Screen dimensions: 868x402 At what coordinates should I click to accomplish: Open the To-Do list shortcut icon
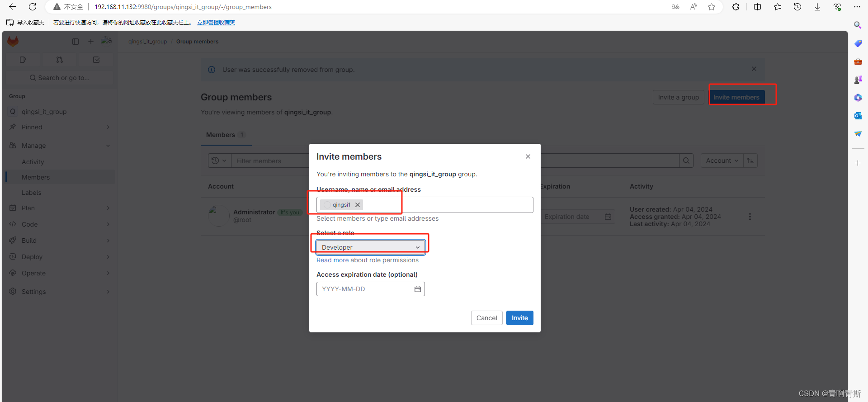[x=96, y=60]
